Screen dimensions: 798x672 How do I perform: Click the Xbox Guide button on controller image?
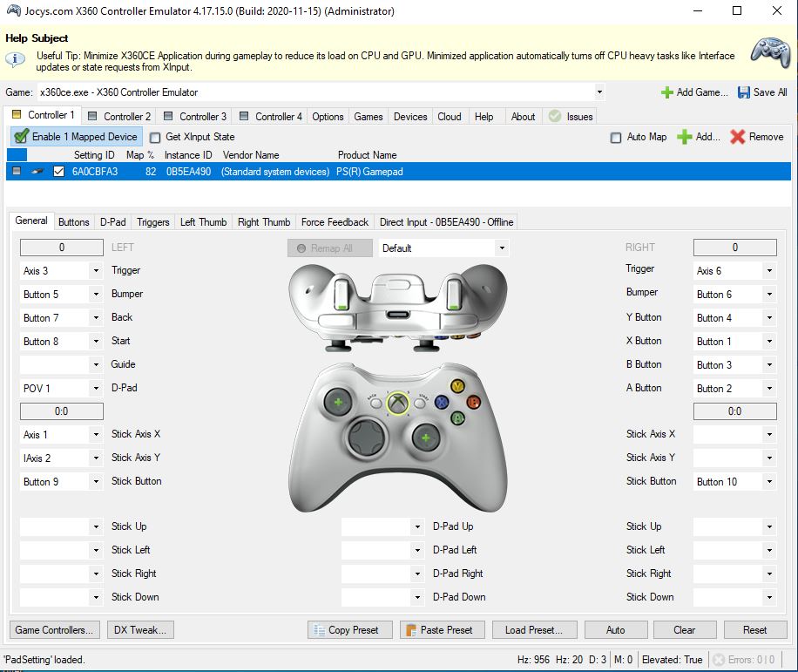pos(398,404)
